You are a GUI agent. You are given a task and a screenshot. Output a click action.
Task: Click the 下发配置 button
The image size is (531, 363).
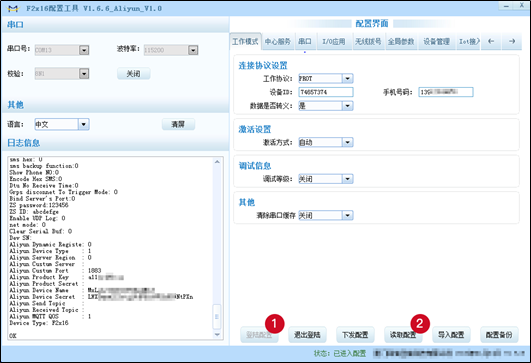coord(355,335)
